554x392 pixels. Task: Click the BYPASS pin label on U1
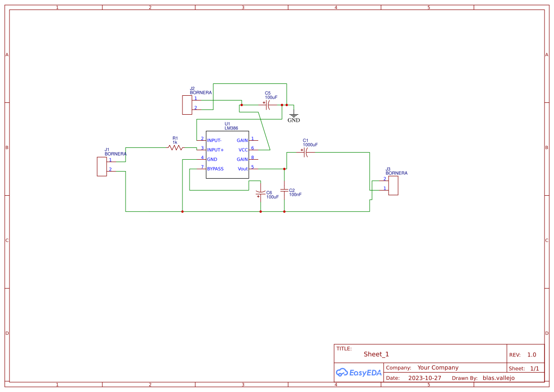pos(215,169)
